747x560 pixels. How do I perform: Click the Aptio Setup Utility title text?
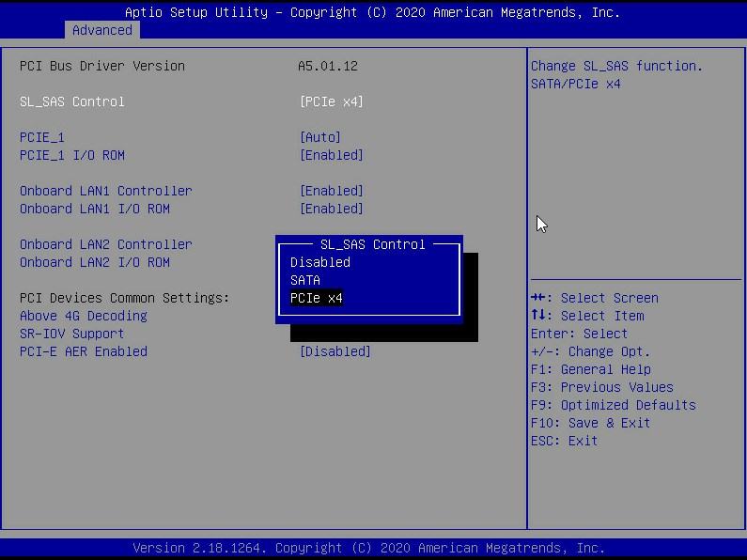click(x=372, y=12)
